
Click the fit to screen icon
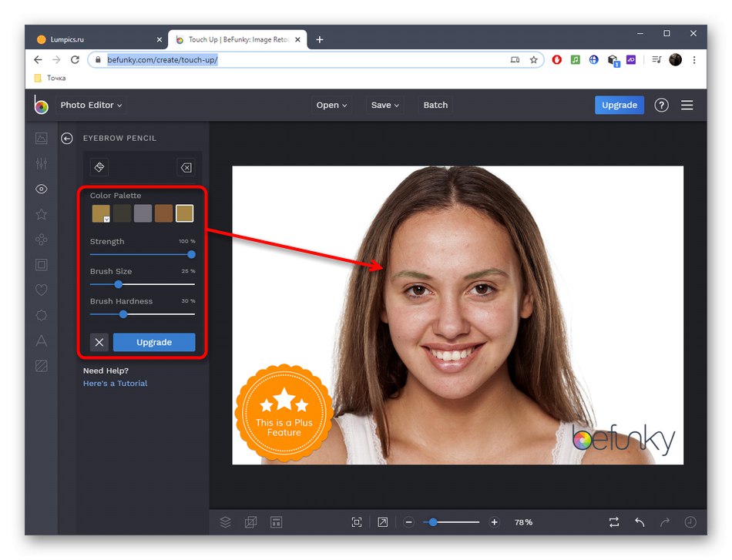pos(357,522)
